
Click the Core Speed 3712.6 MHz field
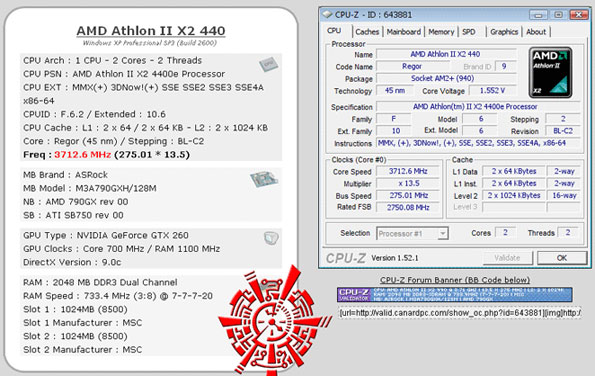(x=408, y=171)
